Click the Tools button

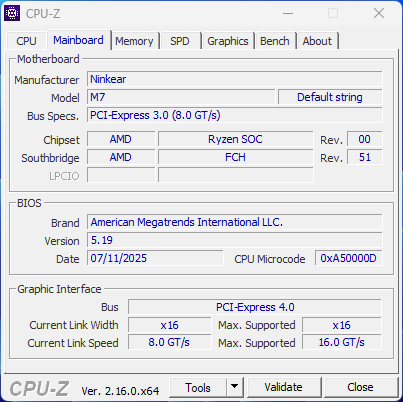pos(198,387)
